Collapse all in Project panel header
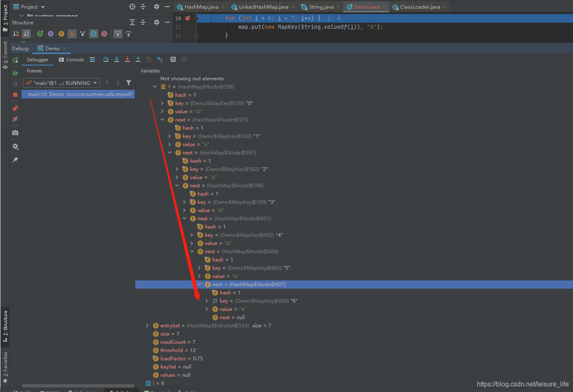This screenshot has height=392, width=573. pyautogui.click(x=143, y=7)
